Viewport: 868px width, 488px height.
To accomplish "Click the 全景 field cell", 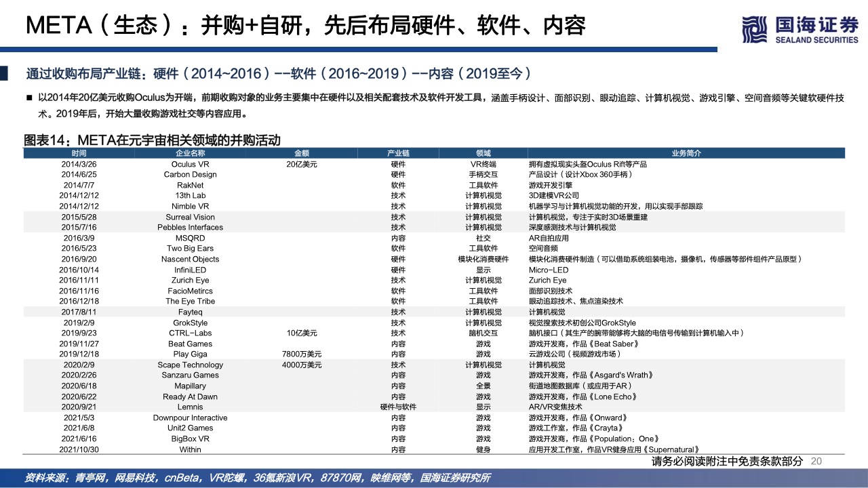I will pyautogui.click(x=483, y=386).
